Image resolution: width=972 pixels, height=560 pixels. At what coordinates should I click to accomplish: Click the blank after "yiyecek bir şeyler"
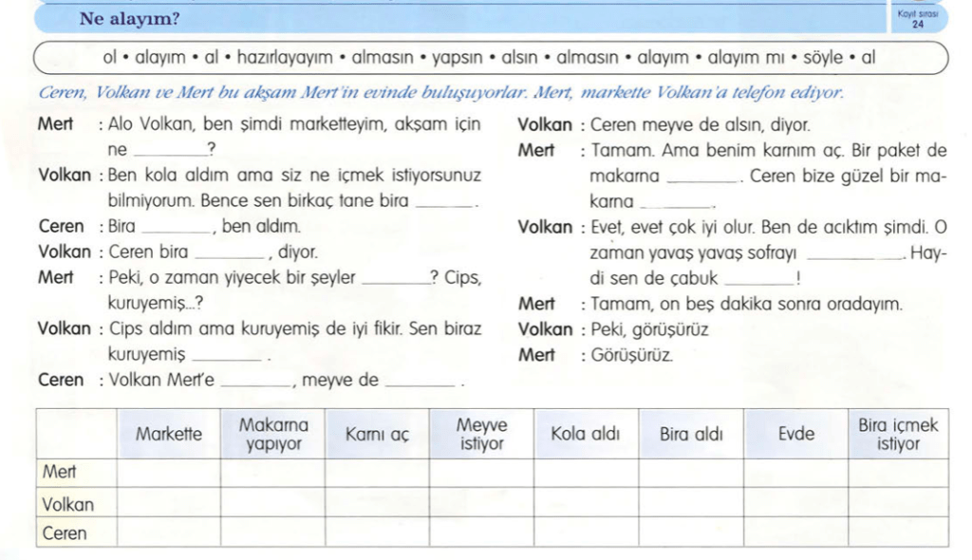pyautogui.click(x=396, y=280)
